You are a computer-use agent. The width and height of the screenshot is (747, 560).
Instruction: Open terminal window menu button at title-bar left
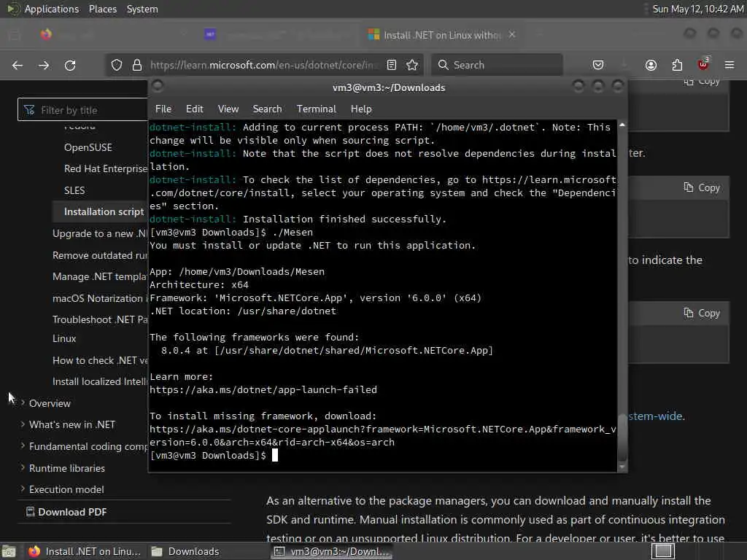(x=158, y=86)
